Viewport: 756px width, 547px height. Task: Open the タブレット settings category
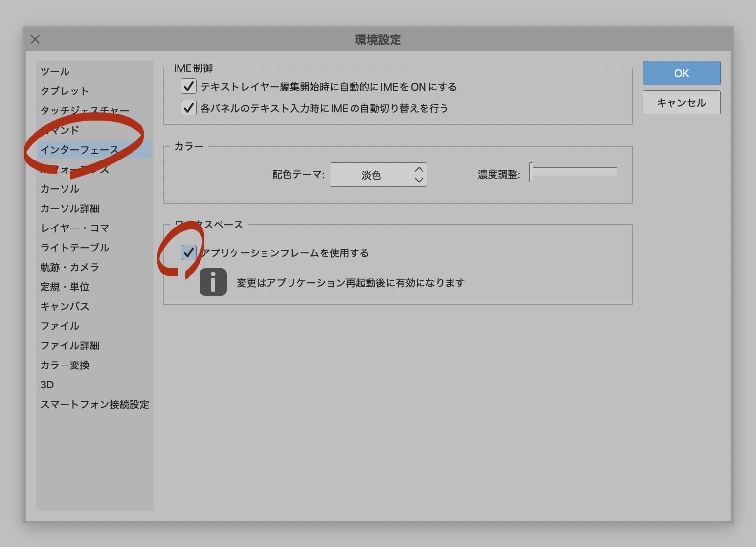pyautogui.click(x=65, y=91)
